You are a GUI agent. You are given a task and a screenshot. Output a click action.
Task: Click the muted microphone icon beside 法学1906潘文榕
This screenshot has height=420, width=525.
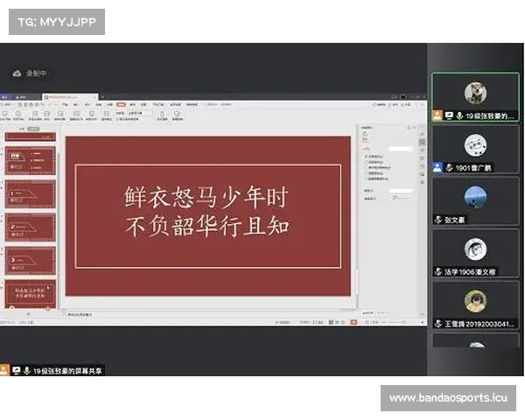pos(438,271)
